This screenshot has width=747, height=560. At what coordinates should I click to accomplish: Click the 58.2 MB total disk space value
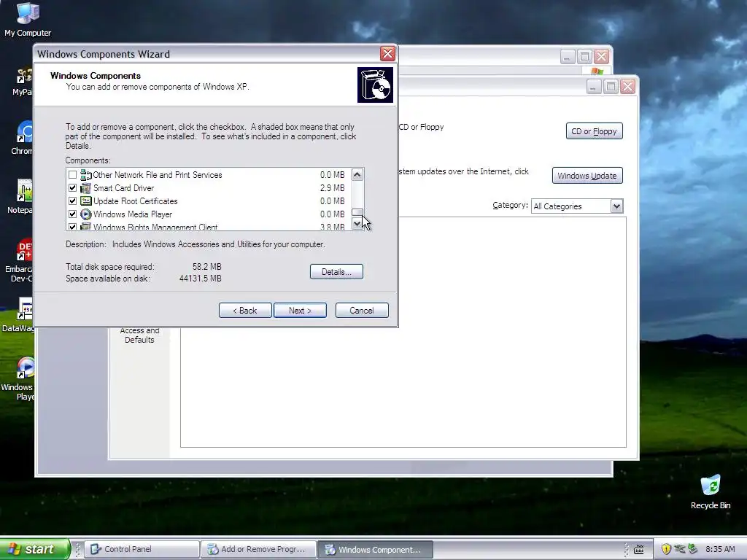206,267
